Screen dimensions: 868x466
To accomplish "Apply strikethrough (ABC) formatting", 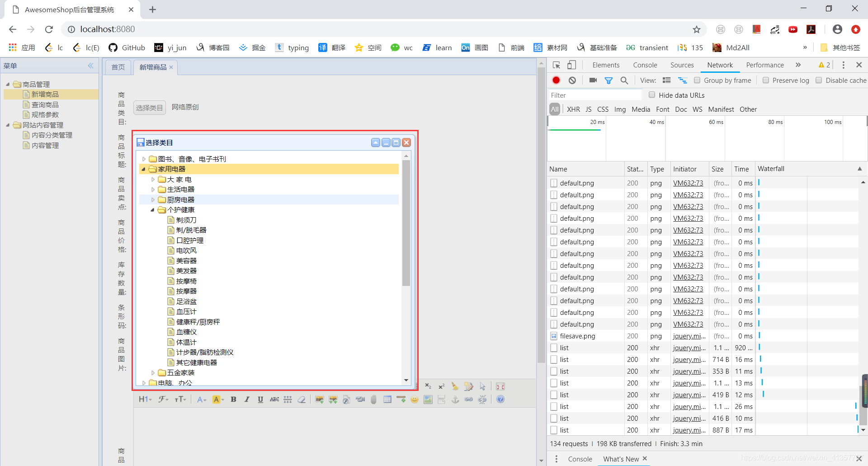I will (x=274, y=399).
